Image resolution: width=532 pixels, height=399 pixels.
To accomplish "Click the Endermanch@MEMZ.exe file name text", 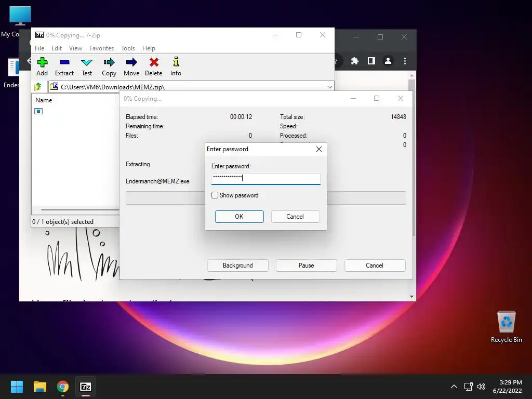I will coord(157,181).
